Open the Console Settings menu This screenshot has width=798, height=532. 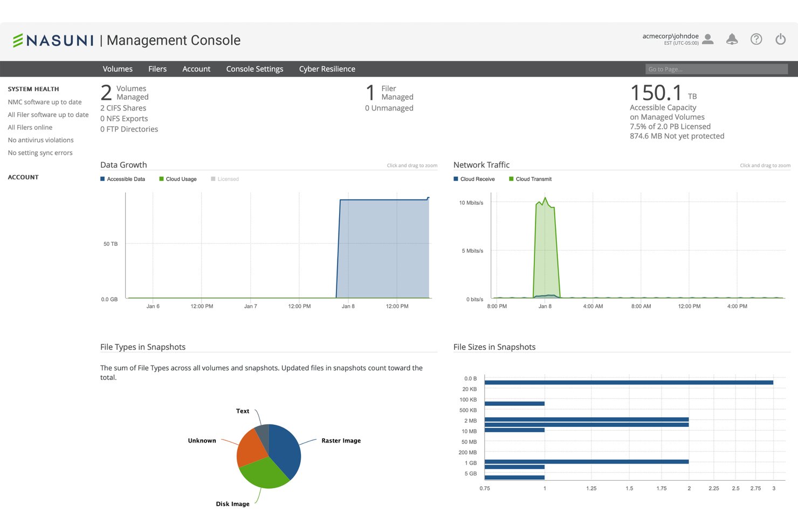tap(254, 69)
